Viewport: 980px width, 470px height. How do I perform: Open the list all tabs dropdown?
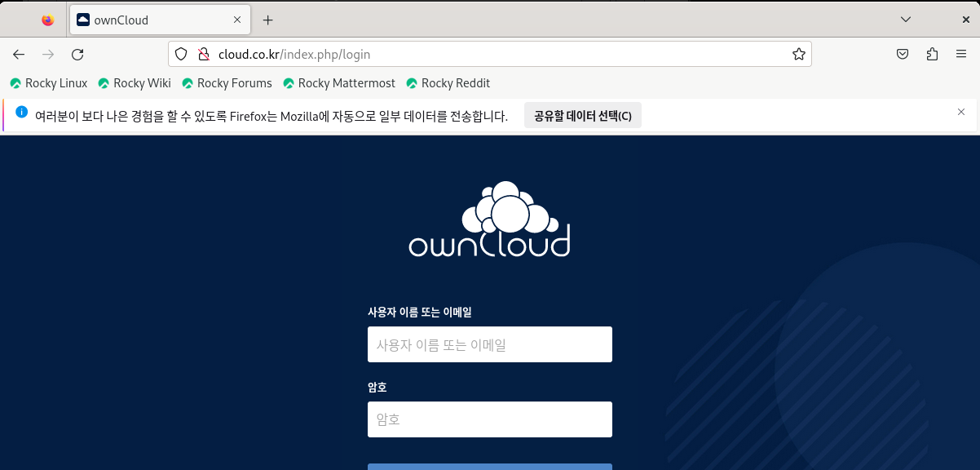906,20
